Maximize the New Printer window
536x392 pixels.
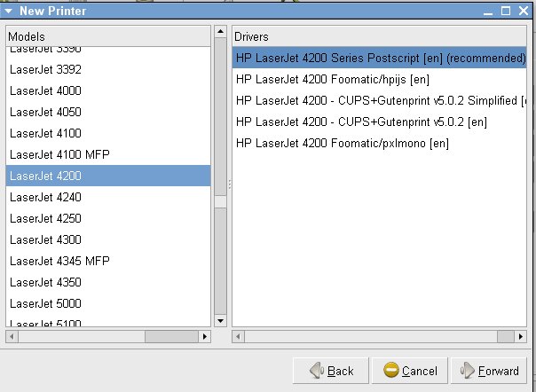(x=506, y=11)
